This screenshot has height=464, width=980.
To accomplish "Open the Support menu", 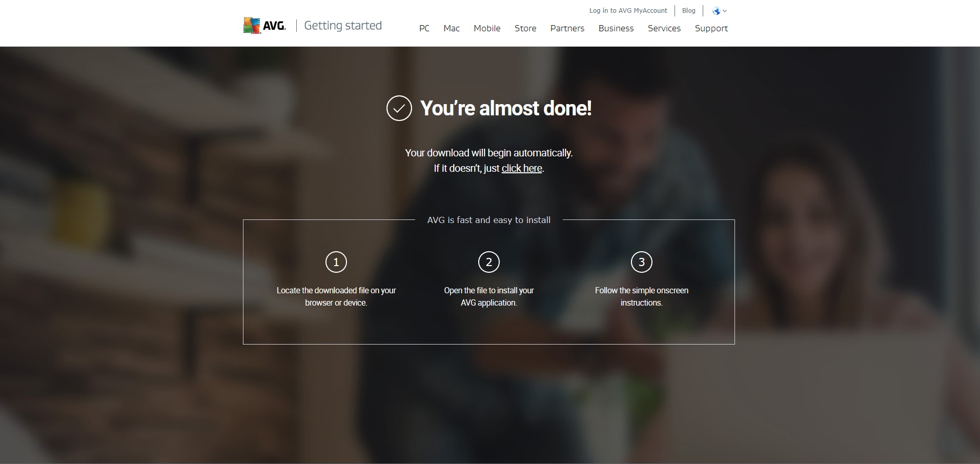I will (711, 28).
